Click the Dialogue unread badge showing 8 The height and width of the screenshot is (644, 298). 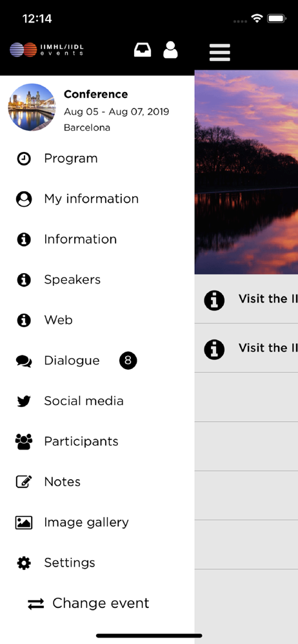(128, 361)
